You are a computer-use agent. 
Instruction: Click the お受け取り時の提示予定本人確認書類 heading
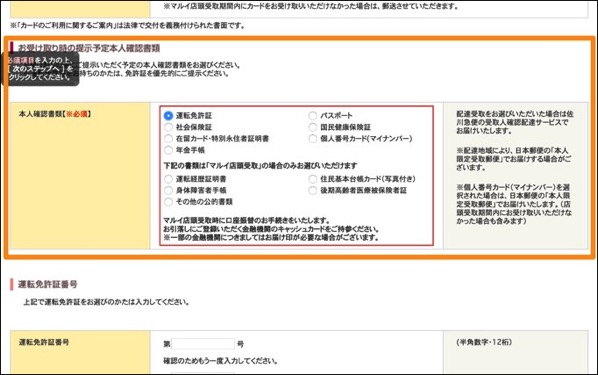(x=89, y=48)
